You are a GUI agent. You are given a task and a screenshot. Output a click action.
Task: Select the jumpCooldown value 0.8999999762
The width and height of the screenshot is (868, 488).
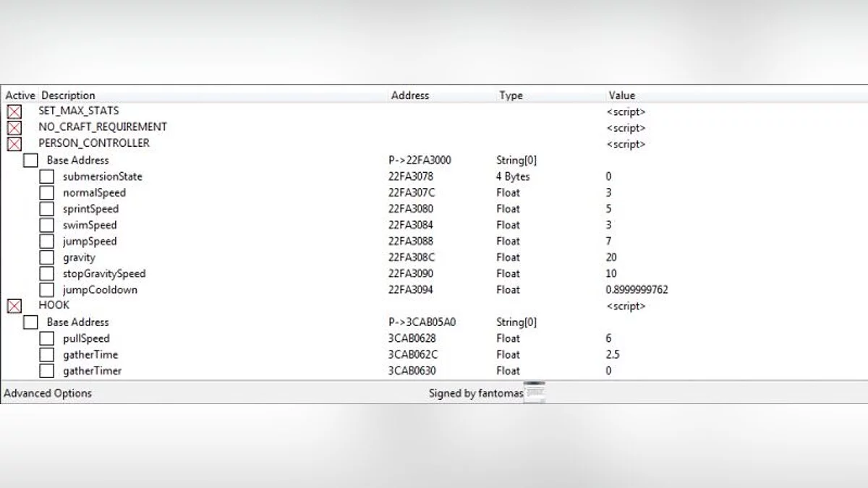tap(637, 290)
